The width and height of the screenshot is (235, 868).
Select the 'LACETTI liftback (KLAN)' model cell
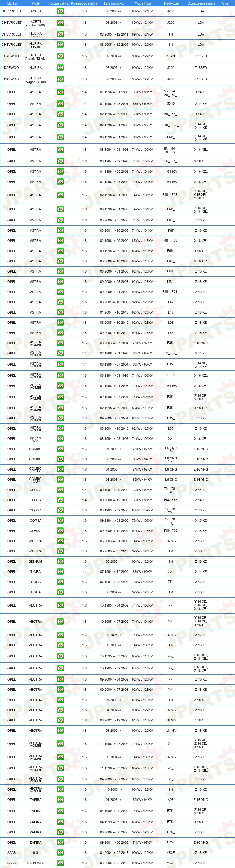point(35,57)
